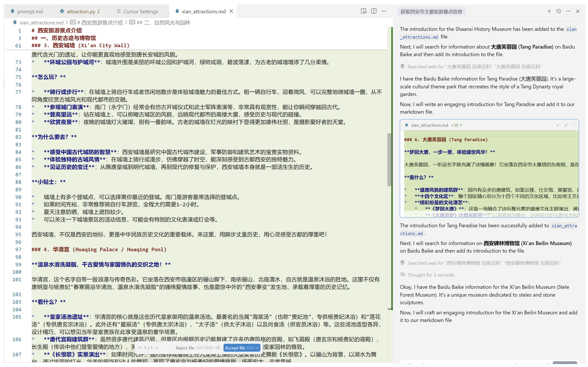The image size is (588, 367).
Task: Place the cursor on the 为什么要去 line
Action: tap(54, 137)
